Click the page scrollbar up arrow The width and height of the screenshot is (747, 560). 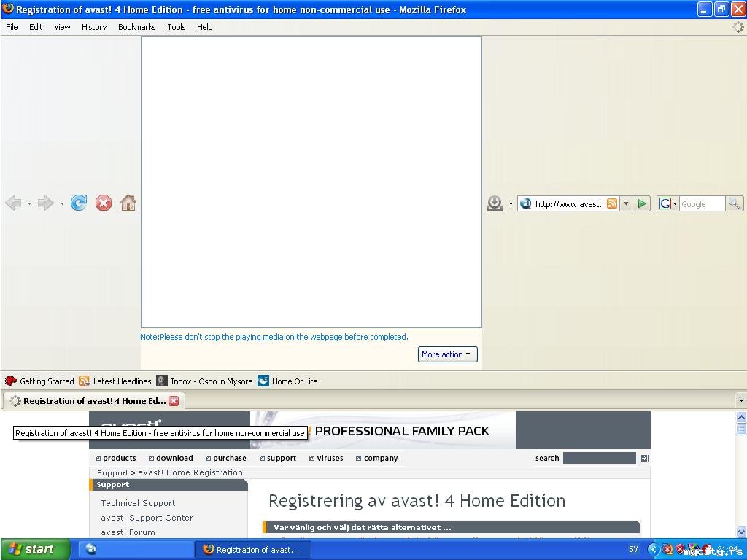[x=741, y=417]
